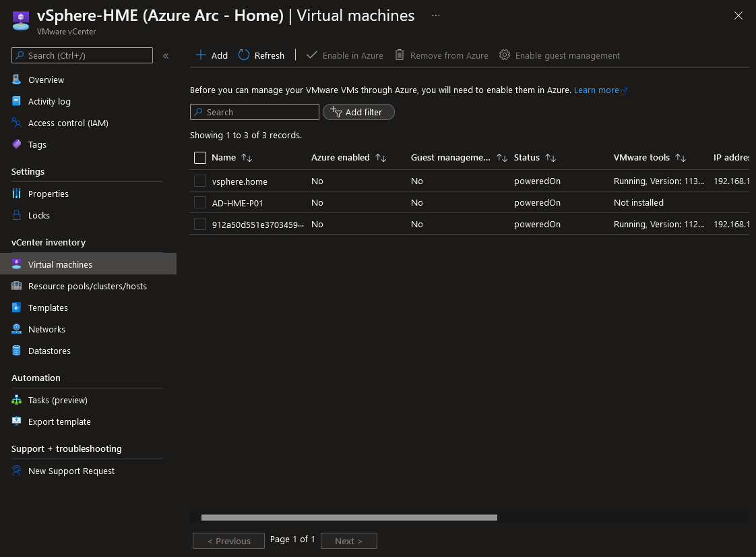
Task: Click the Locks padlock icon
Action: point(16,215)
